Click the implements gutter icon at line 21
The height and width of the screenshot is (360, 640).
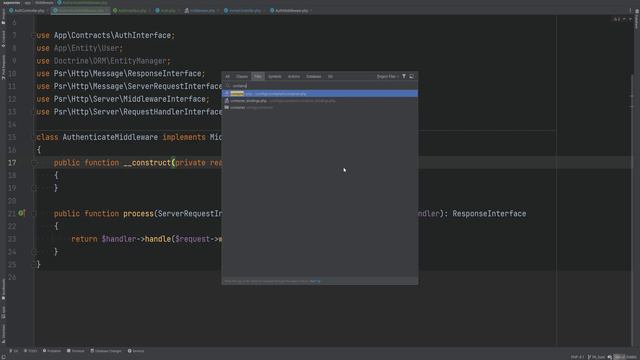(21, 213)
